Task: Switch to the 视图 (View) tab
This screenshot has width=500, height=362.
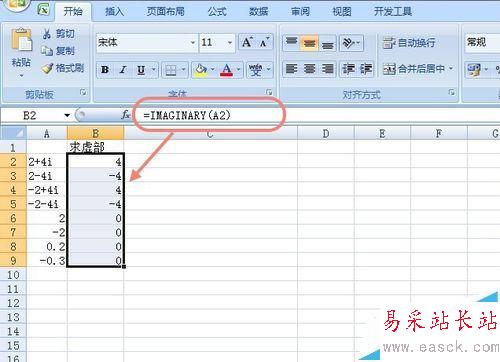Action: tap(342, 12)
